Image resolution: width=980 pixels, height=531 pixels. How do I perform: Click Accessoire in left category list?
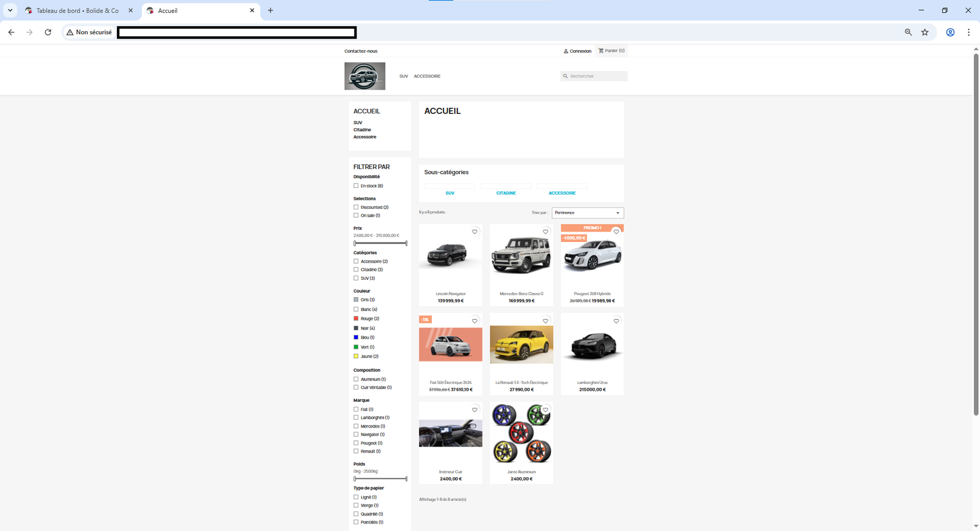364,137
